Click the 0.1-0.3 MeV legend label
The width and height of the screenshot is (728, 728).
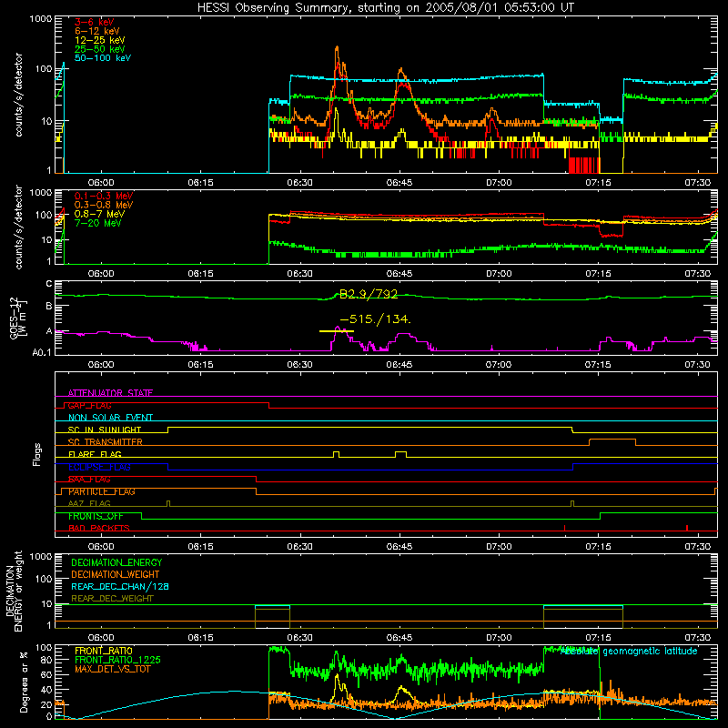tap(104, 196)
